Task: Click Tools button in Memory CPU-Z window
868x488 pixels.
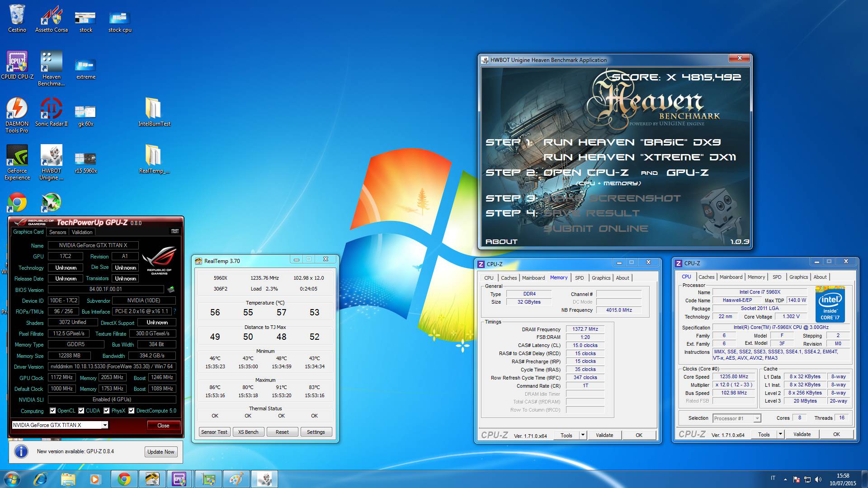Action: pyautogui.click(x=566, y=435)
